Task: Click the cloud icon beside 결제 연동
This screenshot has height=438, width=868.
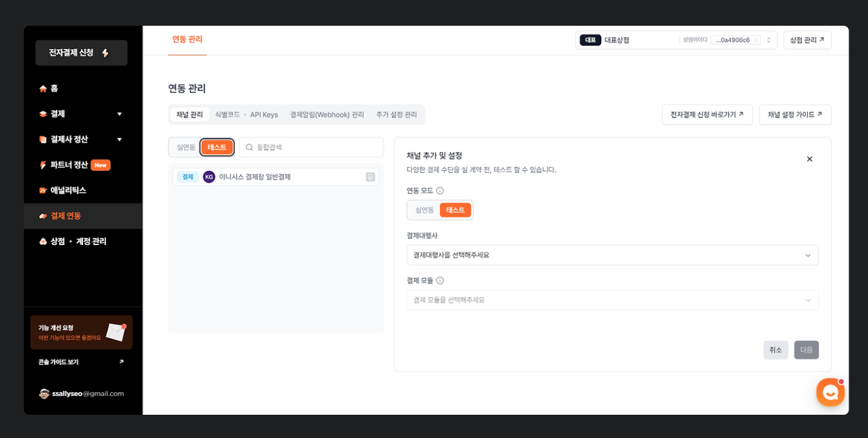Action: pyautogui.click(x=43, y=216)
